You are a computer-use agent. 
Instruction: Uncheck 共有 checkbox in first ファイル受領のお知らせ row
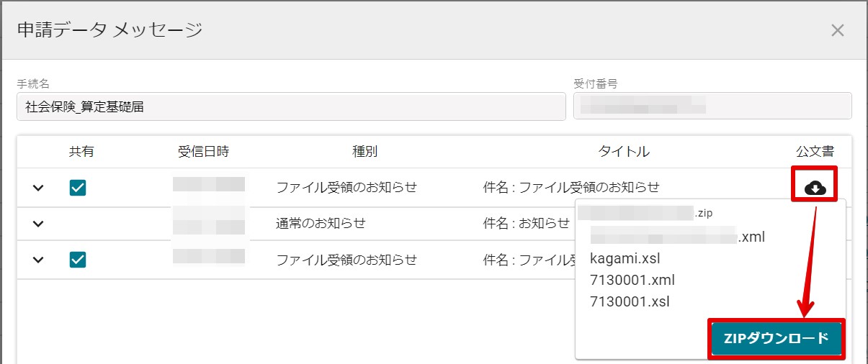click(x=78, y=188)
